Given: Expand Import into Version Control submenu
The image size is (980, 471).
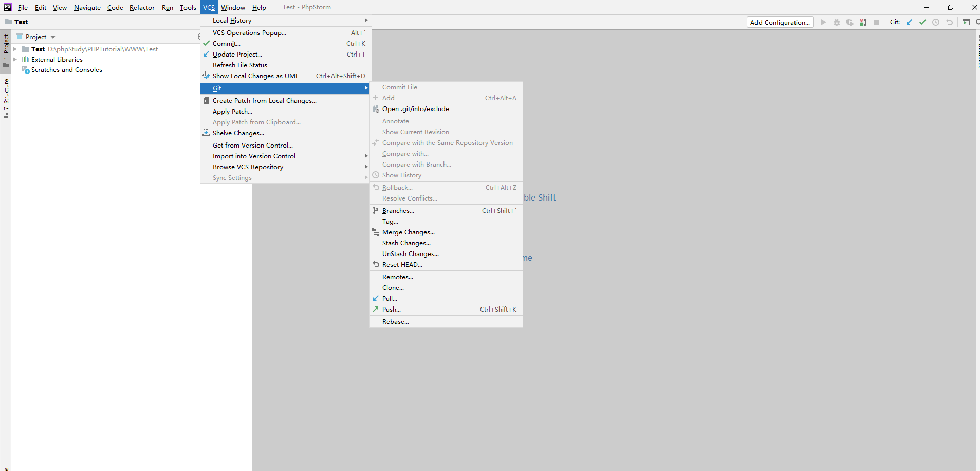Looking at the screenshot, I should pos(285,156).
